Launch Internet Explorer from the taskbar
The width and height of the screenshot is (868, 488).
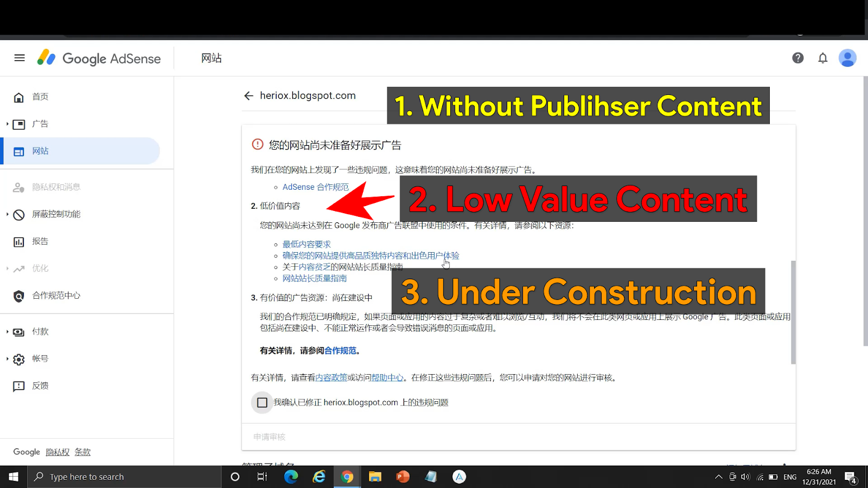[319, 477]
